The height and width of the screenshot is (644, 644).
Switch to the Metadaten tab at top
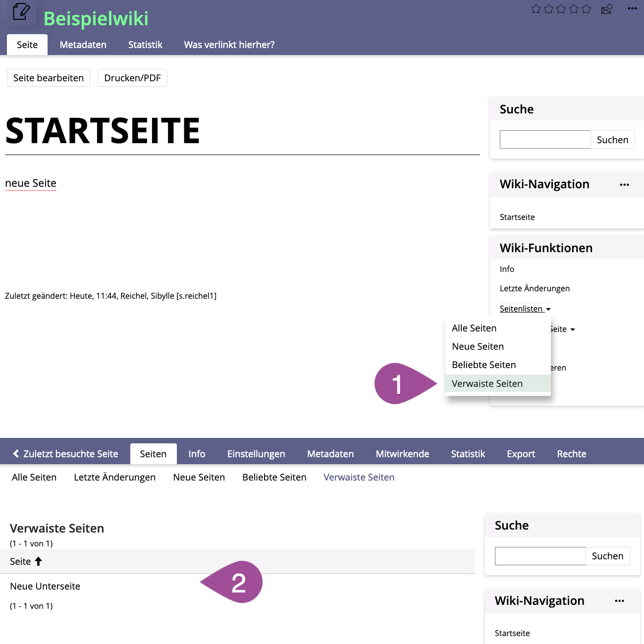pos(83,45)
